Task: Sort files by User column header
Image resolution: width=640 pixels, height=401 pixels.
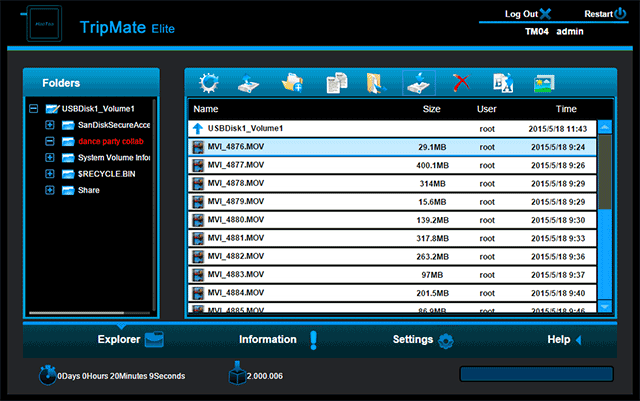Action: coord(487,109)
